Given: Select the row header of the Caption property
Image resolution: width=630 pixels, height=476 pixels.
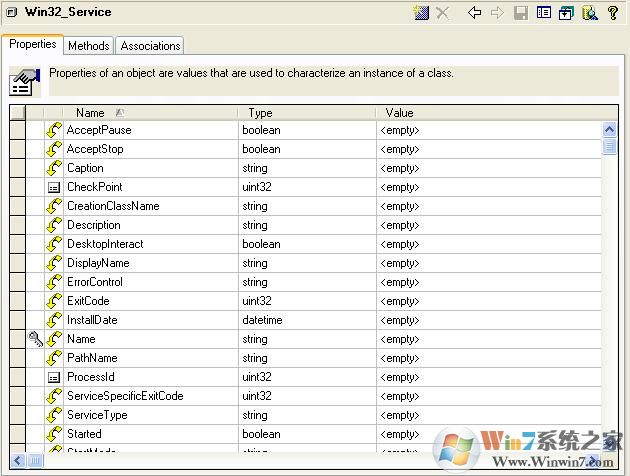Looking at the screenshot, I should pyautogui.click(x=17, y=168).
